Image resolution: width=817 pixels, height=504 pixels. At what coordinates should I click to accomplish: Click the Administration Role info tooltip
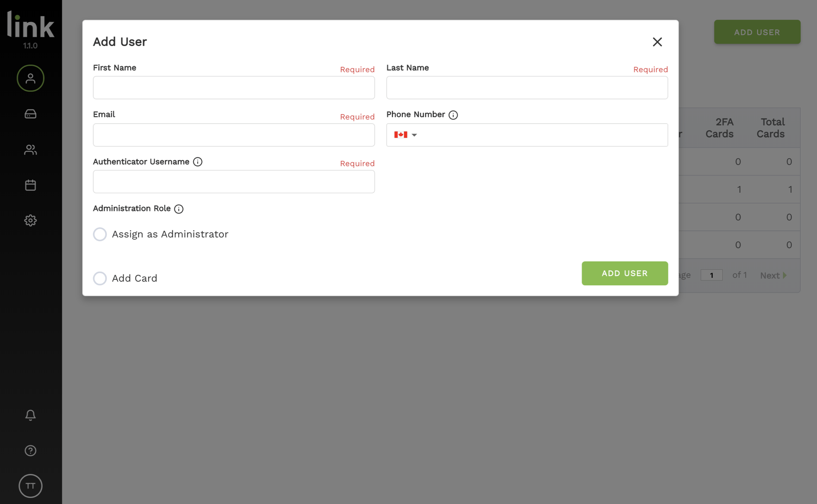tap(179, 208)
